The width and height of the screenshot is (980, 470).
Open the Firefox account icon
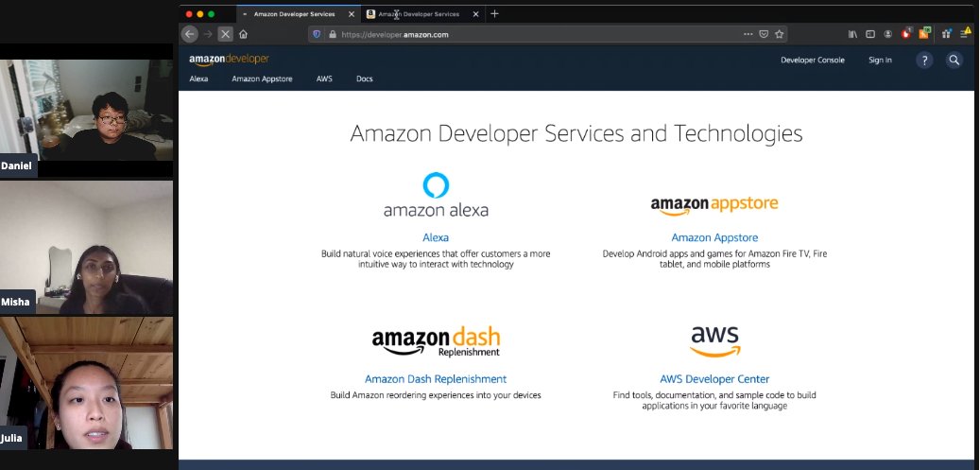click(x=888, y=34)
